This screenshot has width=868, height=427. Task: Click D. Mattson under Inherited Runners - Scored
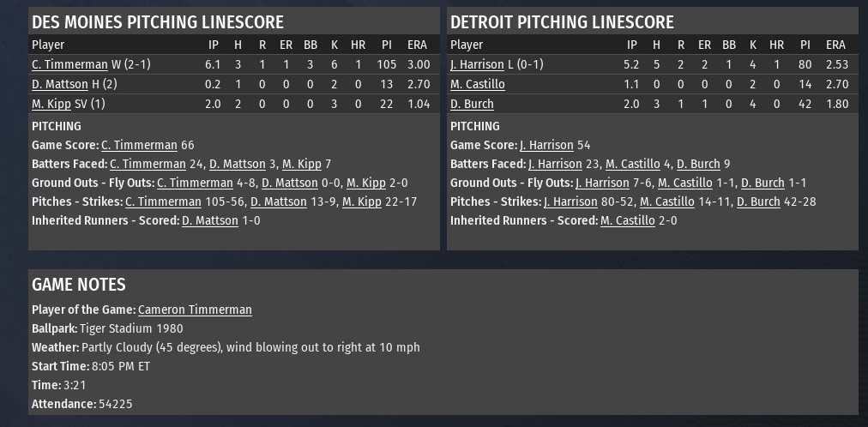pyautogui.click(x=210, y=220)
